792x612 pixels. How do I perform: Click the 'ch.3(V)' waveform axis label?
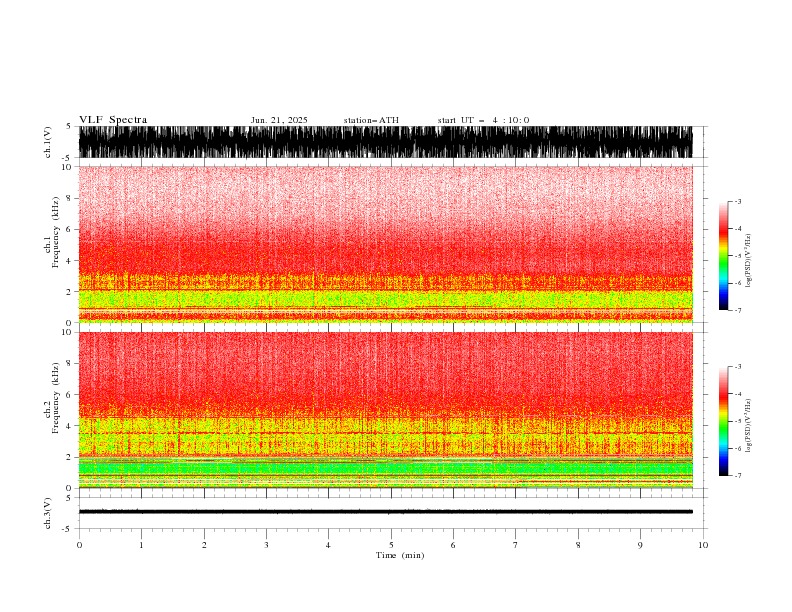[48, 513]
